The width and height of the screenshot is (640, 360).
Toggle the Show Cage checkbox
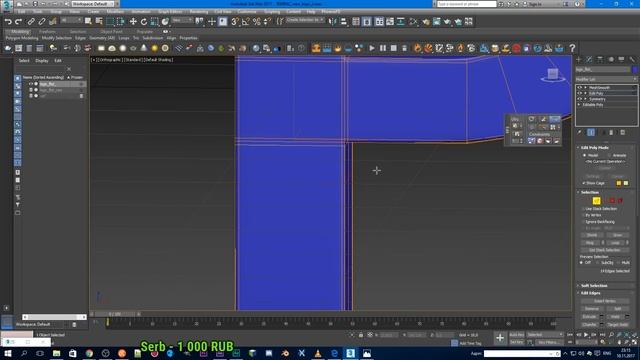tap(584, 183)
